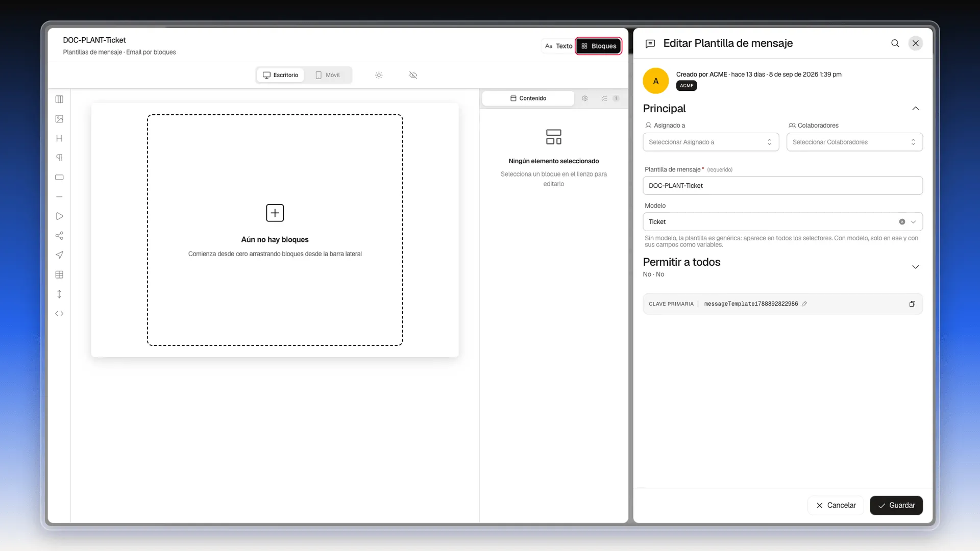Open the Modelo dropdown chevron
The image size is (980, 551).
point(914,222)
